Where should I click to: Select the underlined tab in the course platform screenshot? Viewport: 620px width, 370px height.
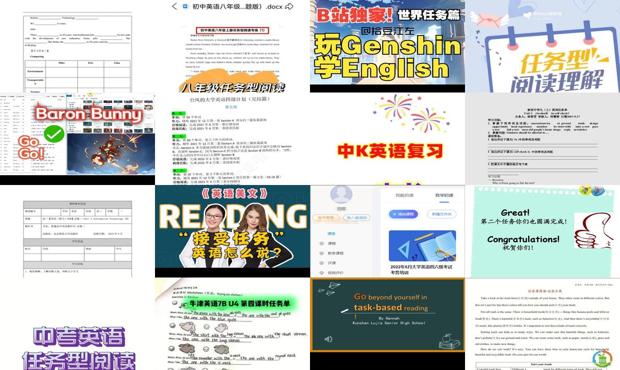pyautogui.click(x=444, y=196)
